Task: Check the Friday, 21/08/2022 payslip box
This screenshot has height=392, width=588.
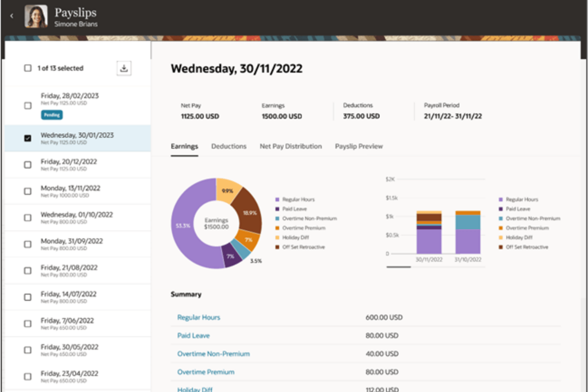Action: coord(28,270)
